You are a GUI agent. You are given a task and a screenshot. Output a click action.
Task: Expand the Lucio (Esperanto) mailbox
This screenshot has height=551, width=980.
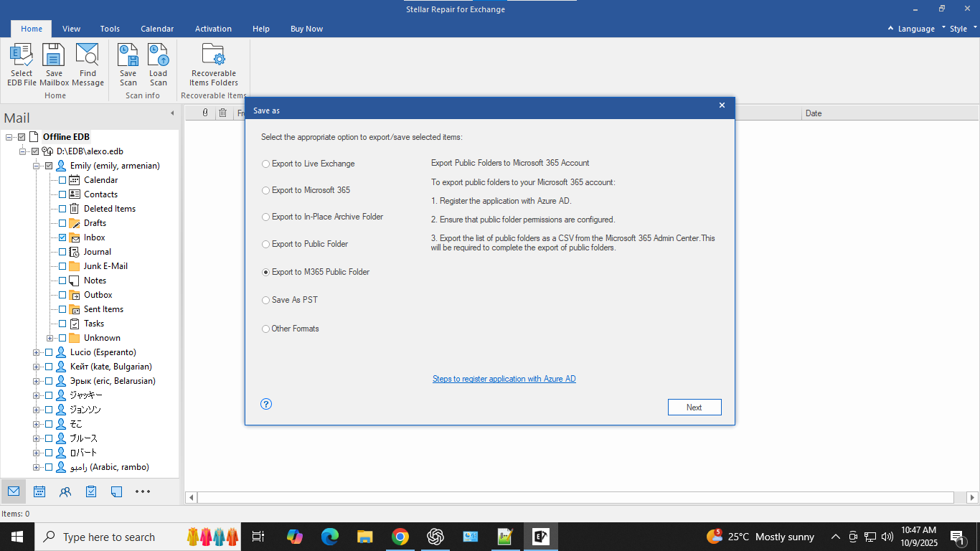pos(36,352)
